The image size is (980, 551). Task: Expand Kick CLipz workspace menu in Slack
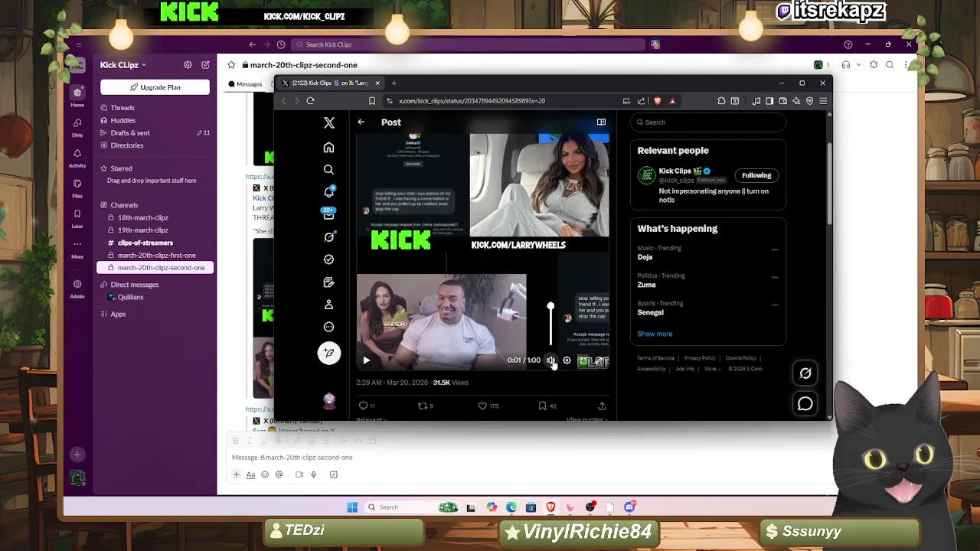[x=122, y=65]
